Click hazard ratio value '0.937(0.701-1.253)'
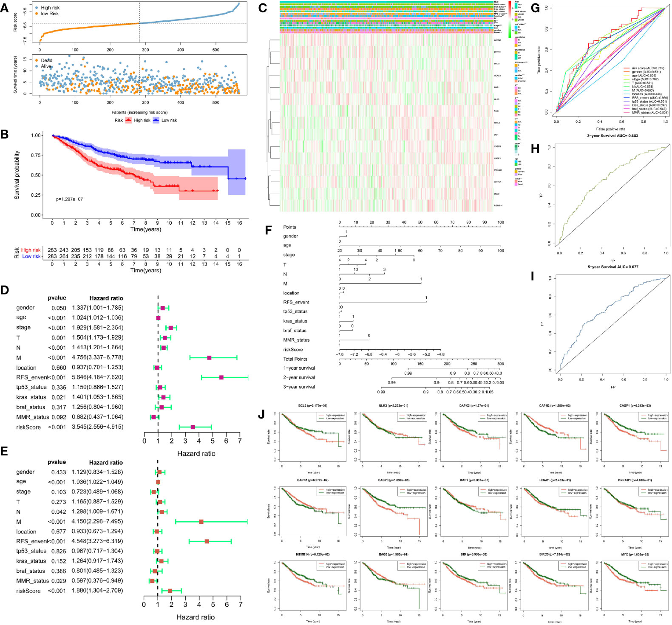This screenshot has width=672, height=625. click(97, 368)
